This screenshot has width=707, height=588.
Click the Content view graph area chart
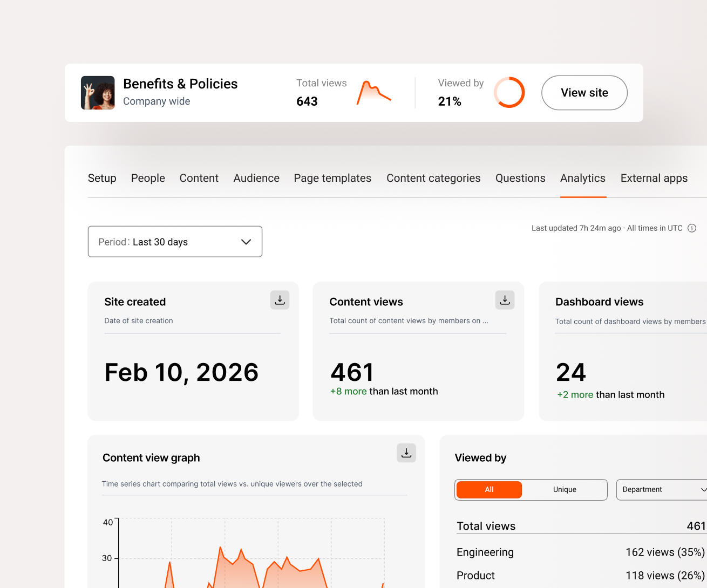coord(251,553)
